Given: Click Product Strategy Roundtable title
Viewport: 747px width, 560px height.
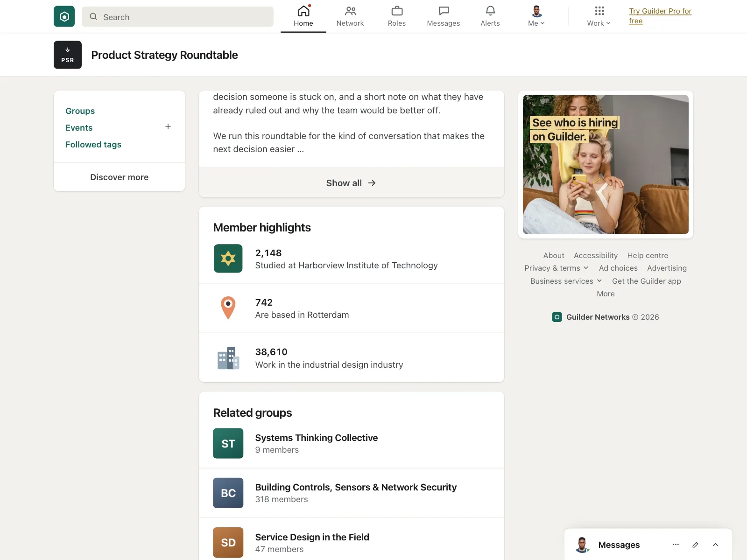Looking at the screenshot, I should [164, 55].
